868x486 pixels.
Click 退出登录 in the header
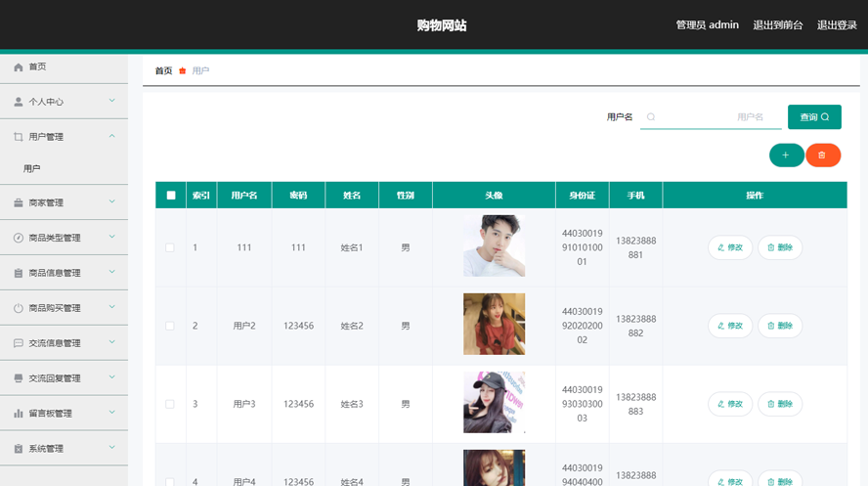(837, 24)
